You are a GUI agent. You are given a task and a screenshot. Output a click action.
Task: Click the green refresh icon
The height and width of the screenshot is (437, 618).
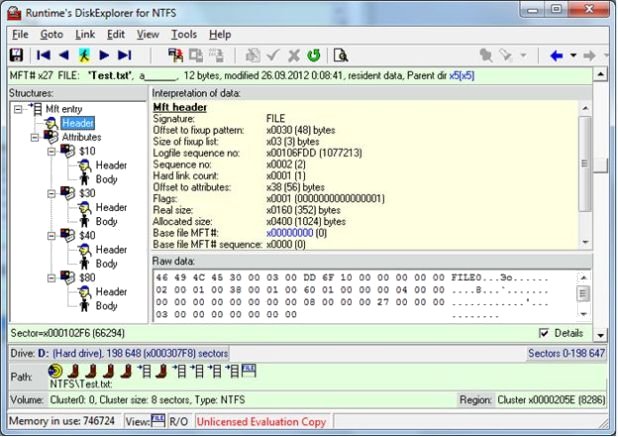point(314,56)
